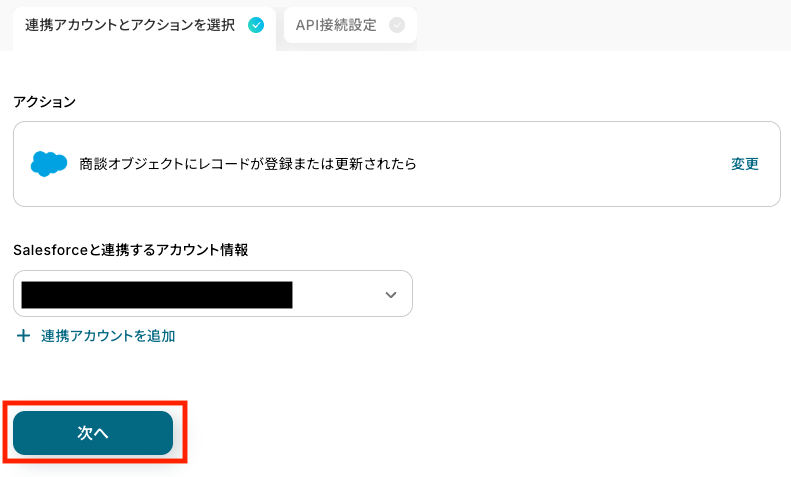
Task: Click the Salesforceと連携するアカウント情報 label
Action: [x=130, y=250]
